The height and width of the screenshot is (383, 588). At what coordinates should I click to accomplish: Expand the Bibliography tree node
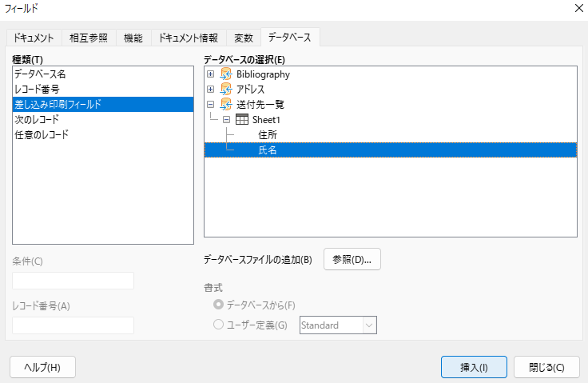point(210,74)
